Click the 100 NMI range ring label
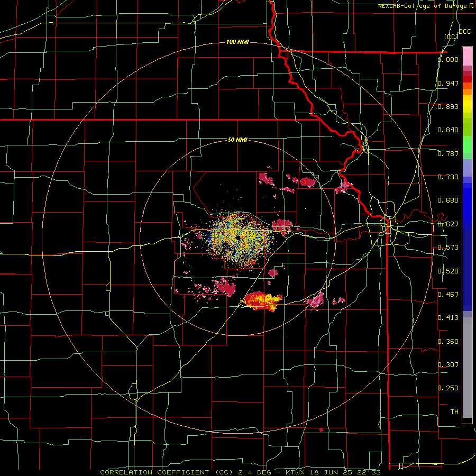 click(237, 42)
